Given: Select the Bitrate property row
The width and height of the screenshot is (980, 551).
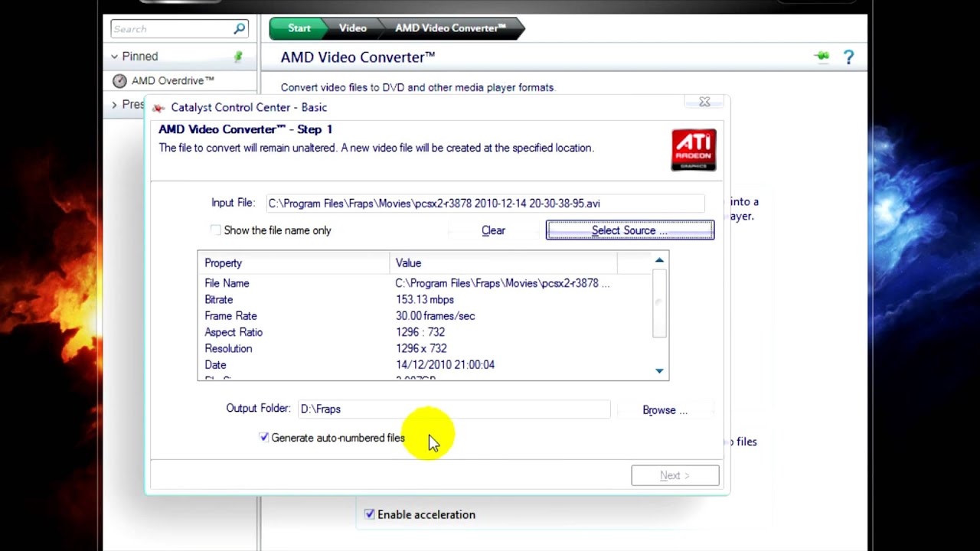Looking at the screenshot, I should [425, 299].
